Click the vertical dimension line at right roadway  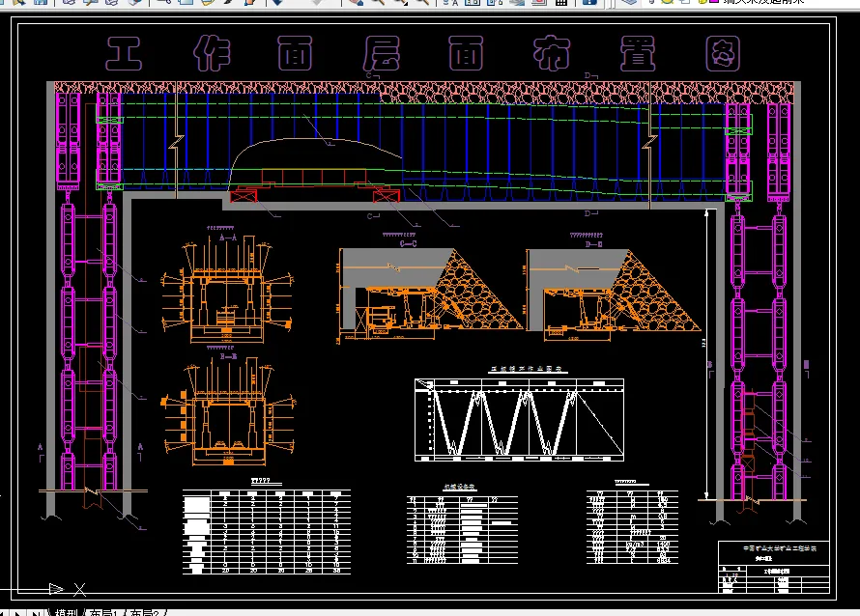tap(706, 355)
